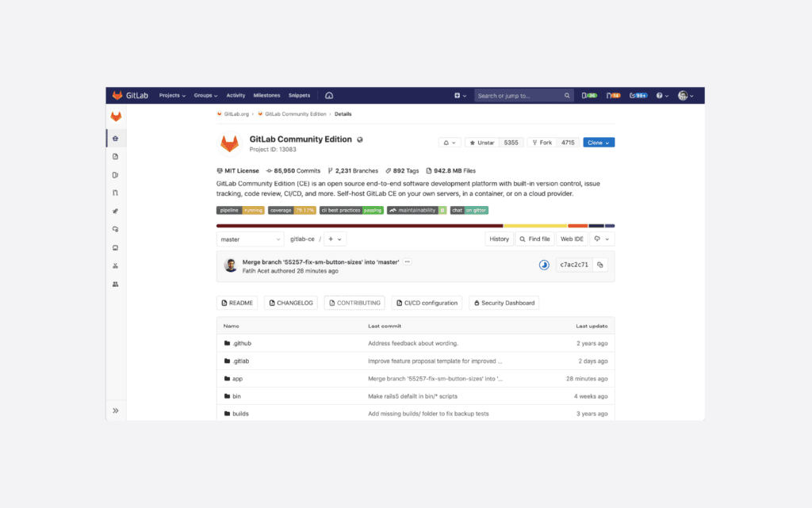Viewport: 812px width, 508px height.
Task: Click the search magnifier icon in top bar
Action: coord(567,96)
